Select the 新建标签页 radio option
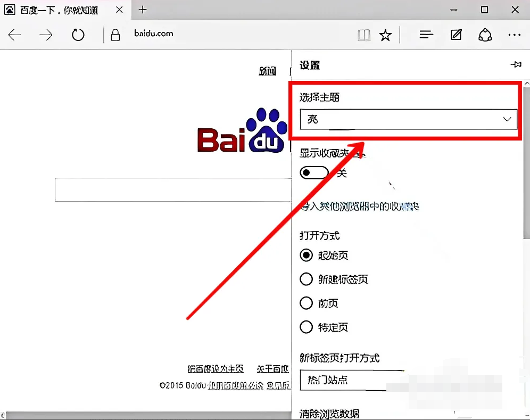 point(306,279)
